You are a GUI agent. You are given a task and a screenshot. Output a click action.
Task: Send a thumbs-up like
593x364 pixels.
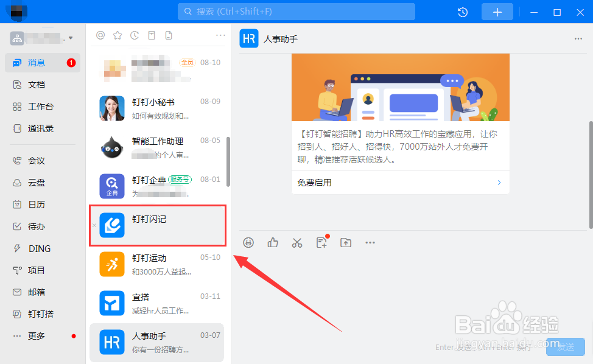click(x=273, y=243)
